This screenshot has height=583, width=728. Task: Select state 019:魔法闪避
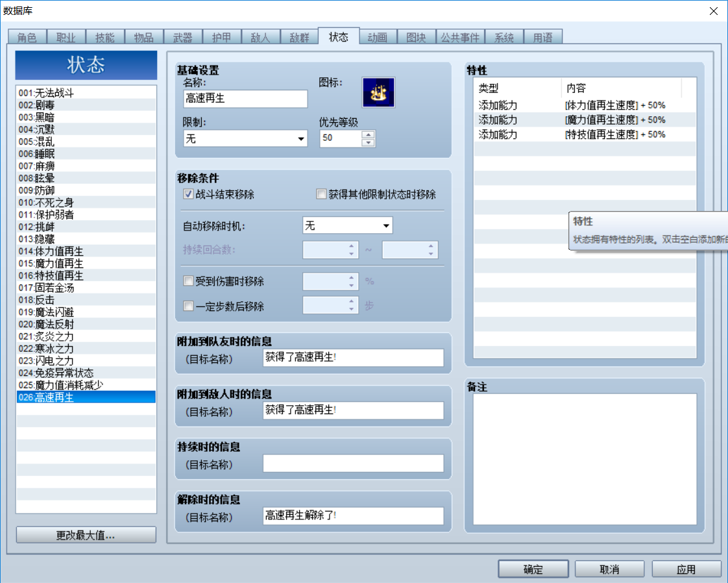coord(86,312)
